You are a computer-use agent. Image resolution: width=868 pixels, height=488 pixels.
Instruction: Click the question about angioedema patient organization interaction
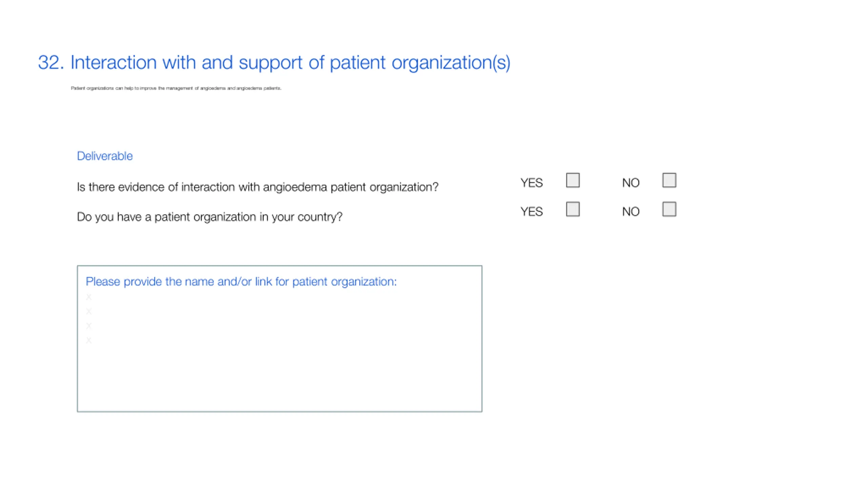tap(258, 187)
